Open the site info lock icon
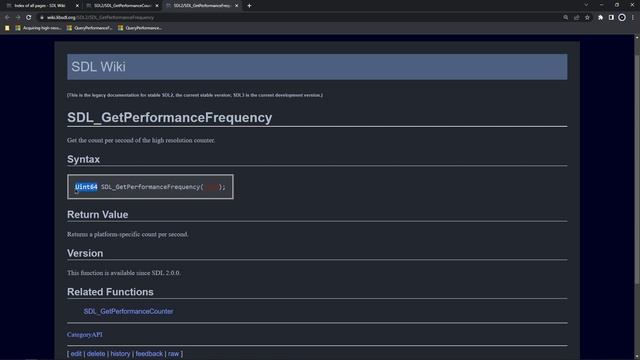 42,18
